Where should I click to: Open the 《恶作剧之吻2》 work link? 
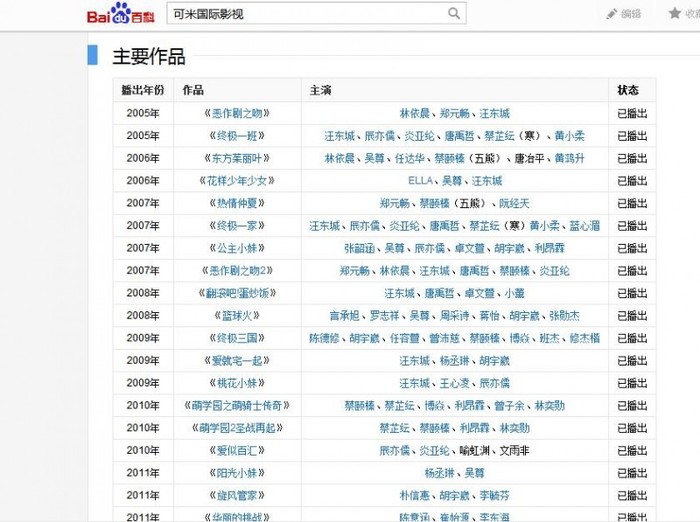237,271
